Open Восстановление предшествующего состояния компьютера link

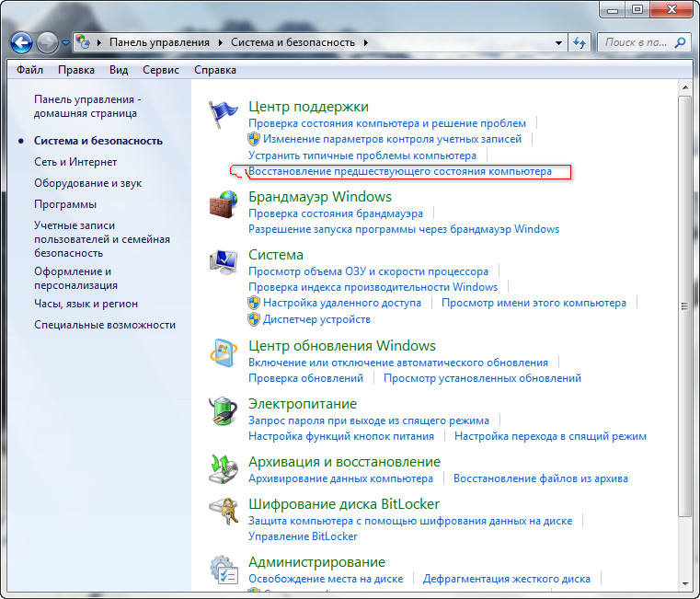(400, 172)
